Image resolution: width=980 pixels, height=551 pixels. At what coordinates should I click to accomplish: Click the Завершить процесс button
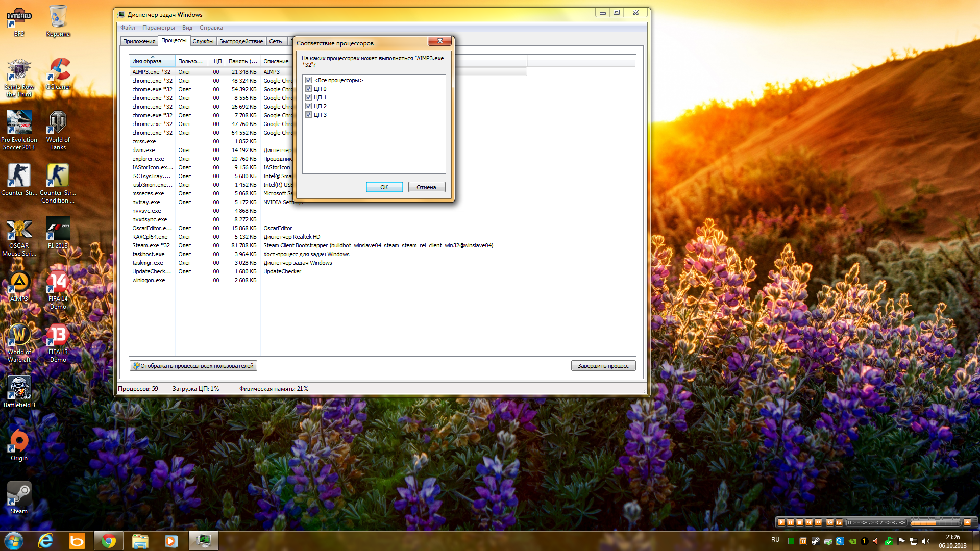click(603, 366)
